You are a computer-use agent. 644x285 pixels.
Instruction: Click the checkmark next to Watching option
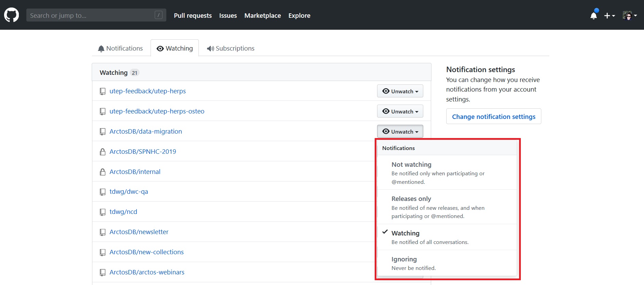(x=385, y=232)
